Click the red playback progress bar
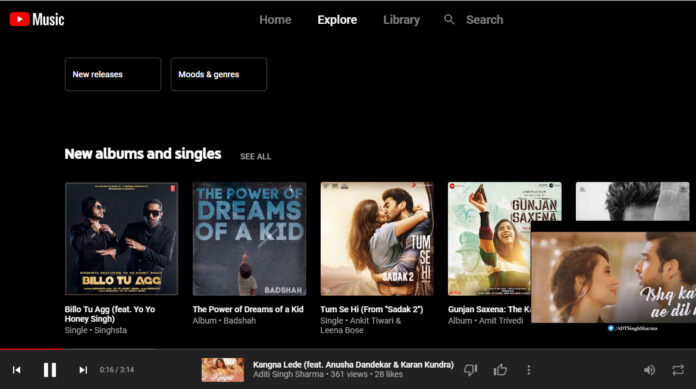This screenshot has height=389, width=696. [x=31, y=349]
